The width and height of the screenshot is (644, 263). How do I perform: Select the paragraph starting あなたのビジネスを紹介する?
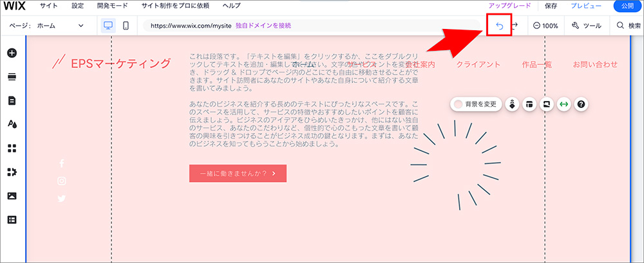click(305, 123)
